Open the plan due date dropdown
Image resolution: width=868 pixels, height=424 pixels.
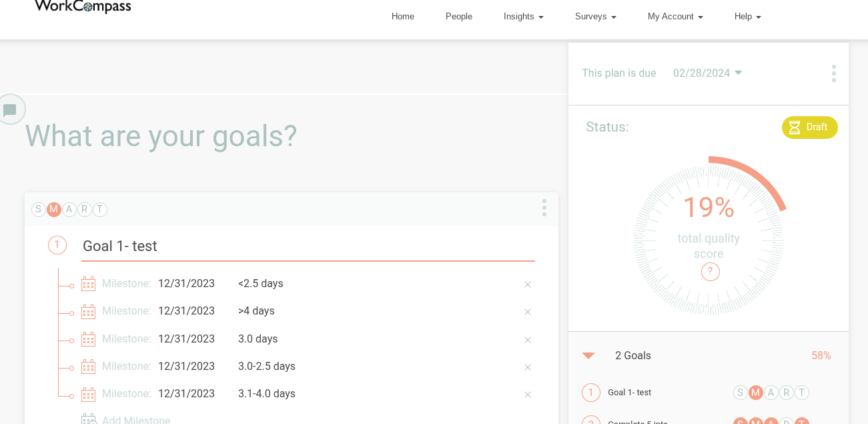(708, 73)
